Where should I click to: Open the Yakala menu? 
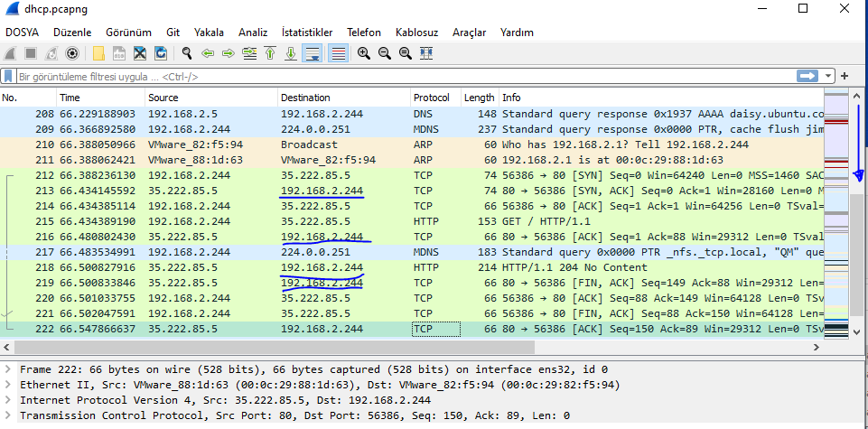[x=209, y=33]
